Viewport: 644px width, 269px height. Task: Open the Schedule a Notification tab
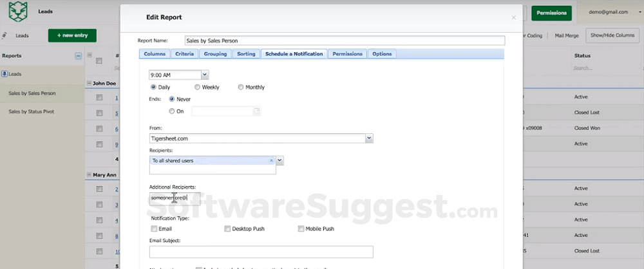point(294,54)
